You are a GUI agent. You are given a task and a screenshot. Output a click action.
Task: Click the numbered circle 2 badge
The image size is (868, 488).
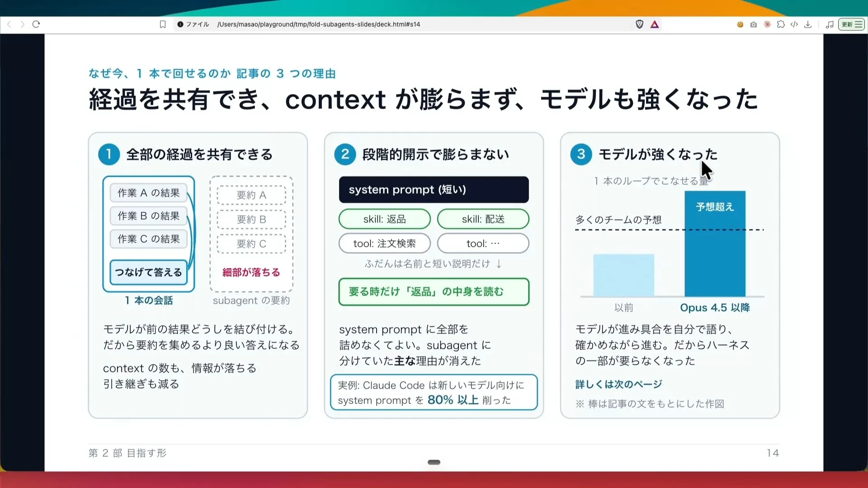[345, 155]
